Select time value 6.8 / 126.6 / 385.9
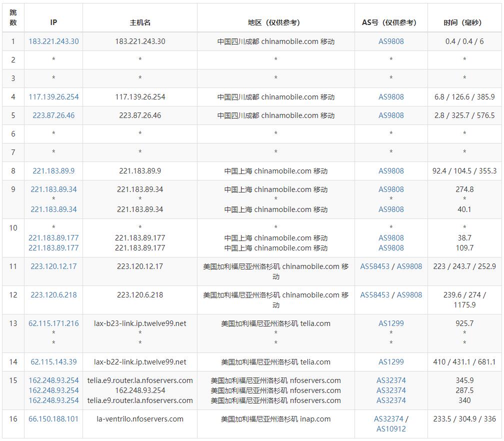504x441 pixels. 464,97
